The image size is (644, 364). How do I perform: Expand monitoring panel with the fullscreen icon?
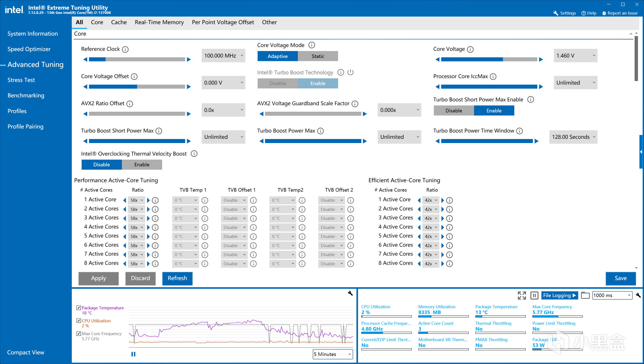(522, 295)
